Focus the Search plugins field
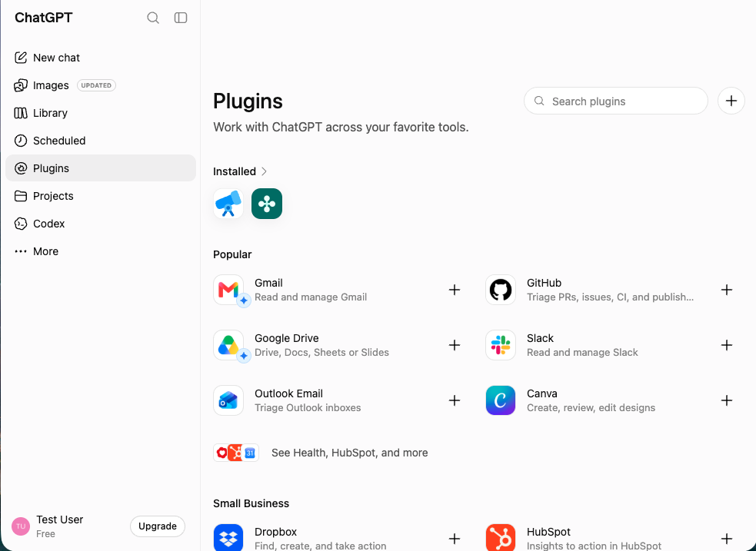 tap(616, 101)
